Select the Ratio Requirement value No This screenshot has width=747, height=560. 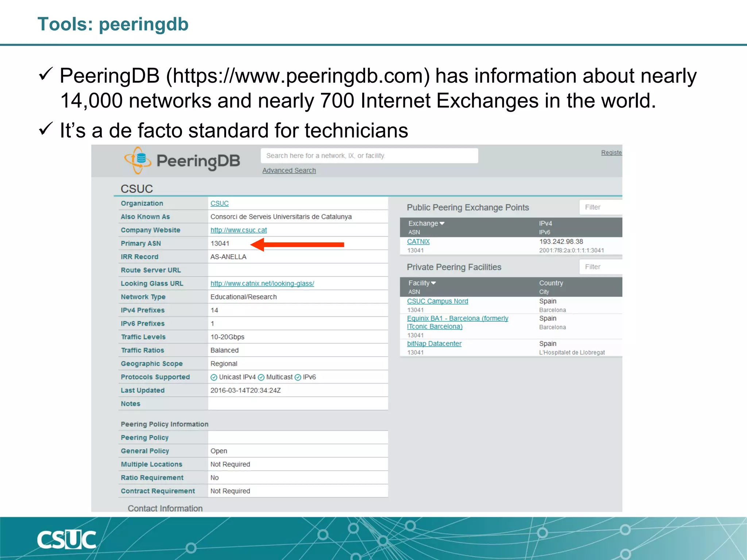(214, 478)
